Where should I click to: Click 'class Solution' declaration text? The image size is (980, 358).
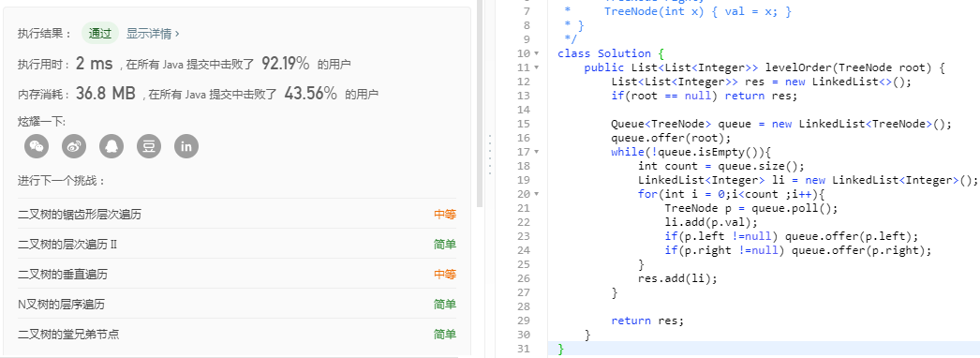click(x=604, y=53)
